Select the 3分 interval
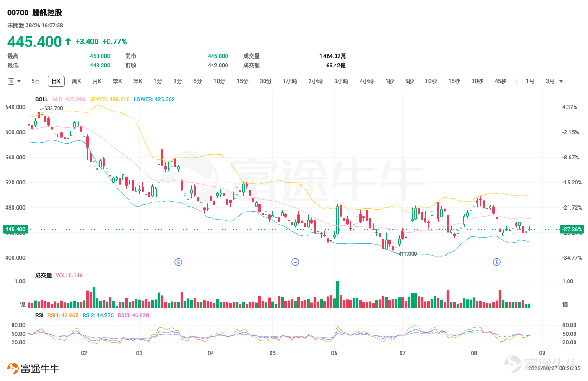This screenshot has height=381, width=588. (178, 81)
